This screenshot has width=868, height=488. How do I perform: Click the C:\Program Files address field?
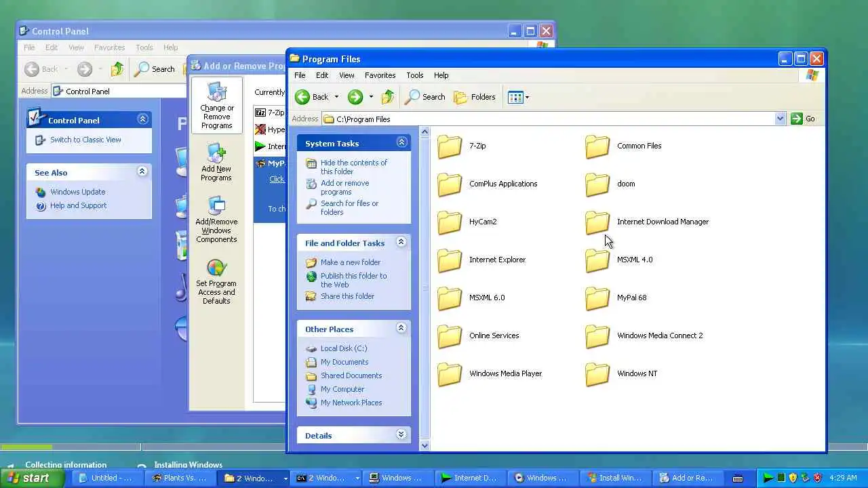(548, 119)
